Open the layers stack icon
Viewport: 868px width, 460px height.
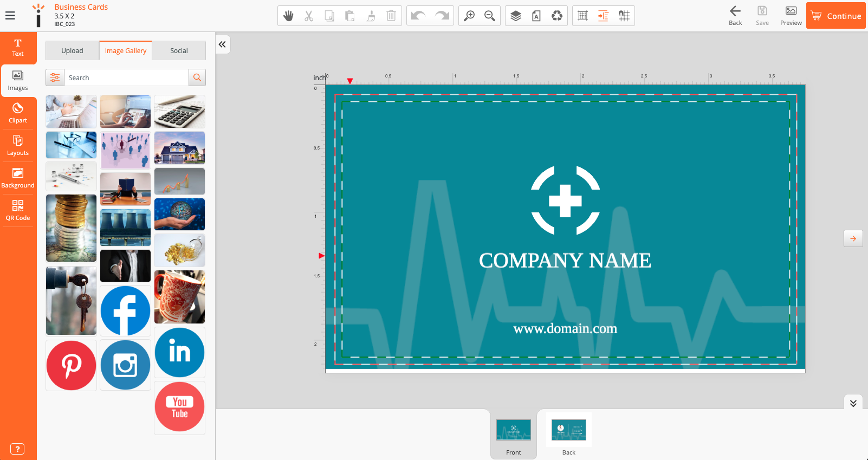coord(516,16)
